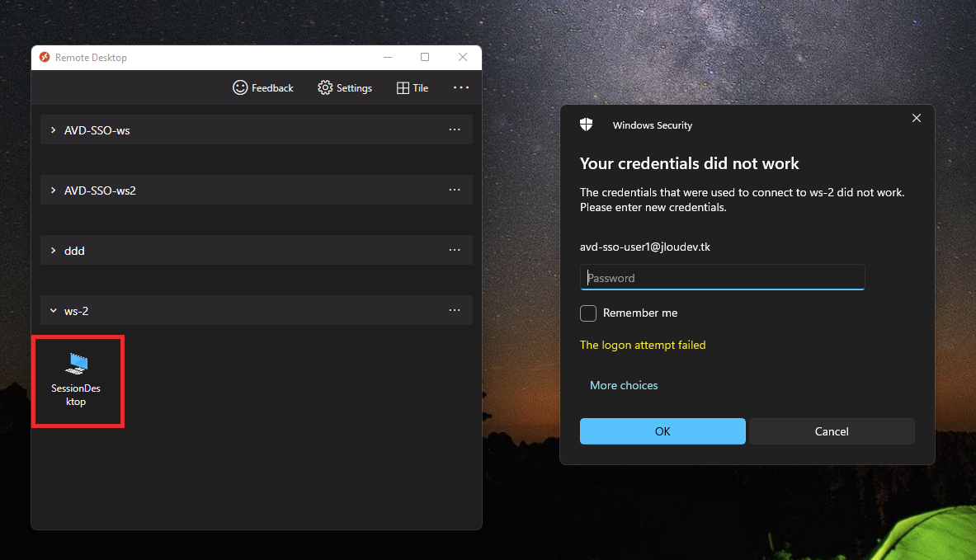Click the Windows Security shield icon

point(587,125)
